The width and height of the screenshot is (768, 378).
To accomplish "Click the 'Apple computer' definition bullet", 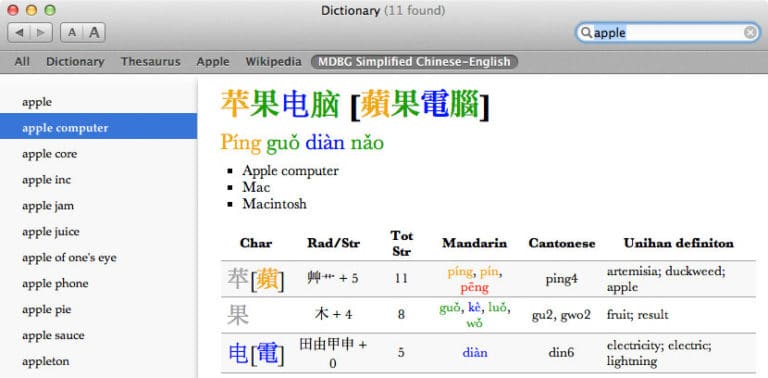I will click(x=290, y=171).
